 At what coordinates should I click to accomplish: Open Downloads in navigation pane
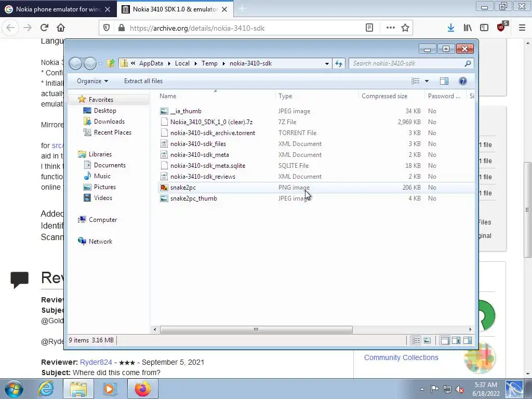coord(109,121)
